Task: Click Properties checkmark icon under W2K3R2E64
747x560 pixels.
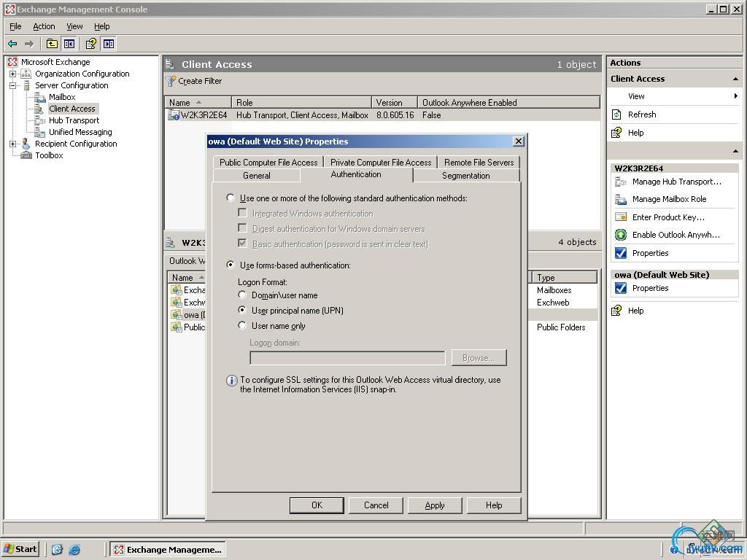Action: click(x=621, y=253)
